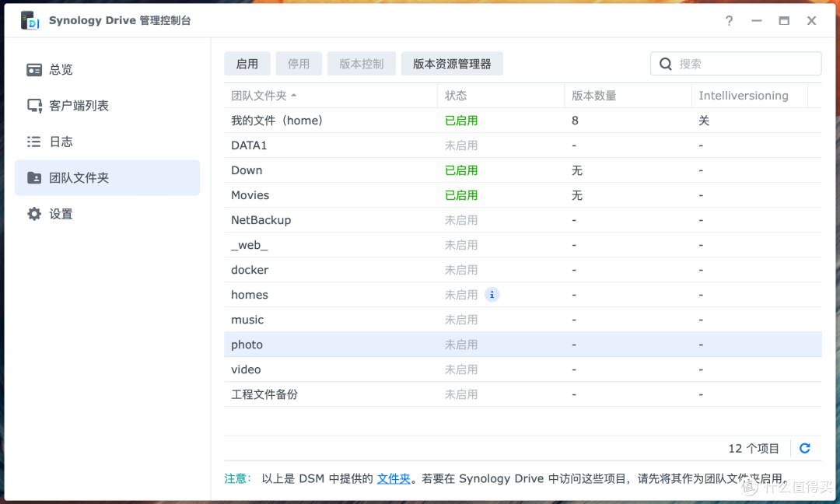The height and width of the screenshot is (504, 840).
Task: Click the info icon beside homes status
Action: (492, 295)
